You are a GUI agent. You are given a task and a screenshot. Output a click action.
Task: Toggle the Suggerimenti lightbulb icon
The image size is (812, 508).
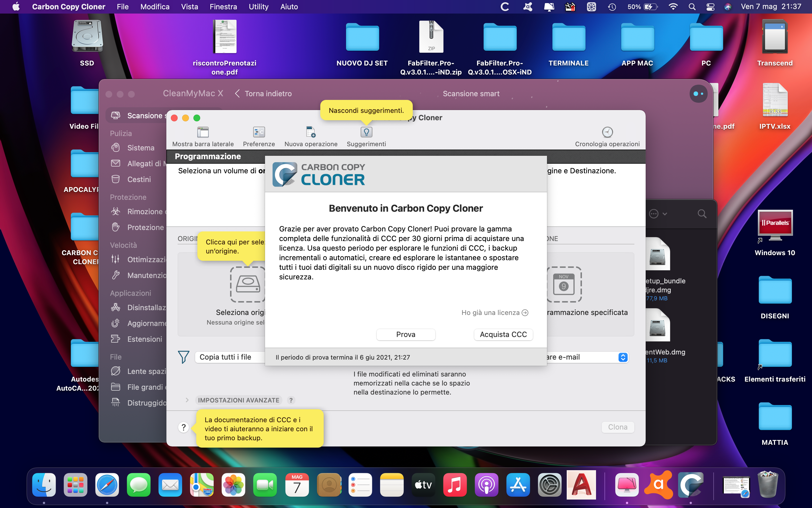[x=366, y=132]
